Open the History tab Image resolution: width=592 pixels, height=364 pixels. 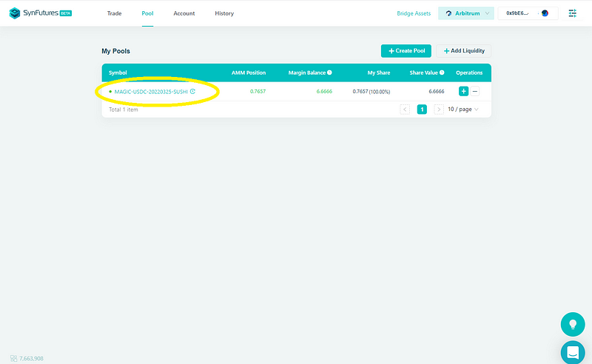(x=224, y=13)
